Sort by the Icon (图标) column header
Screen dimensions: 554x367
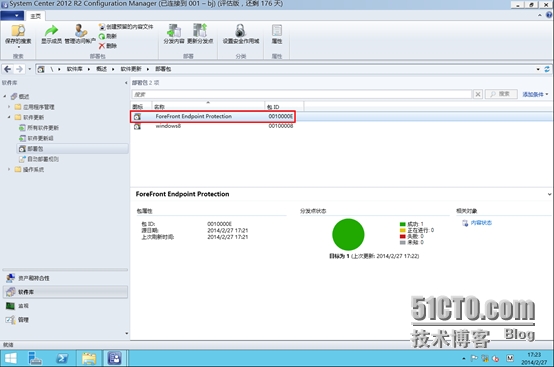[141, 106]
